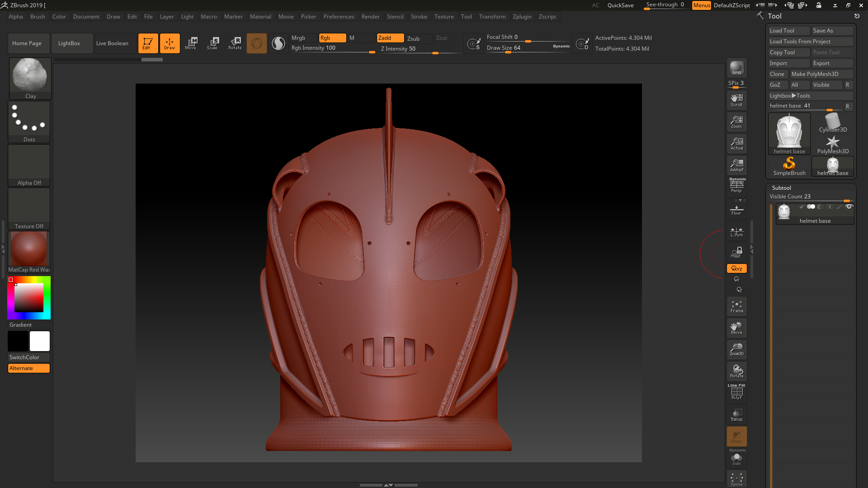The width and height of the screenshot is (868, 488).
Task: Click the Rotate view icon in right shelf
Action: (736, 371)
